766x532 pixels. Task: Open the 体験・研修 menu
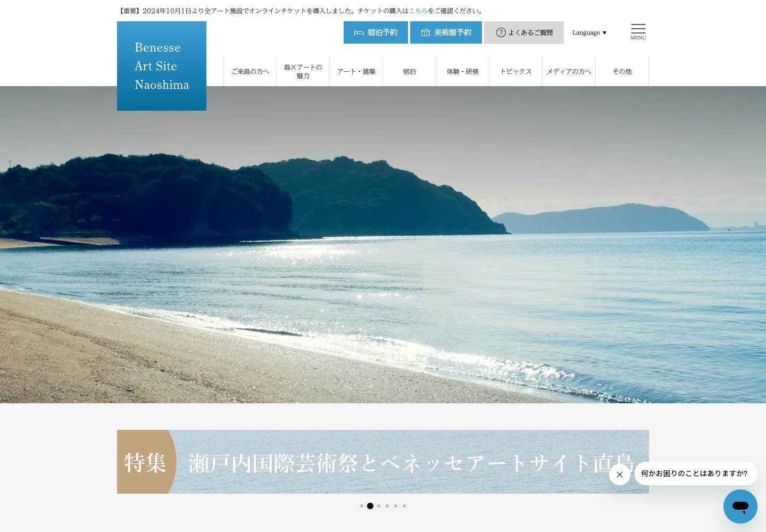[463, 71]
